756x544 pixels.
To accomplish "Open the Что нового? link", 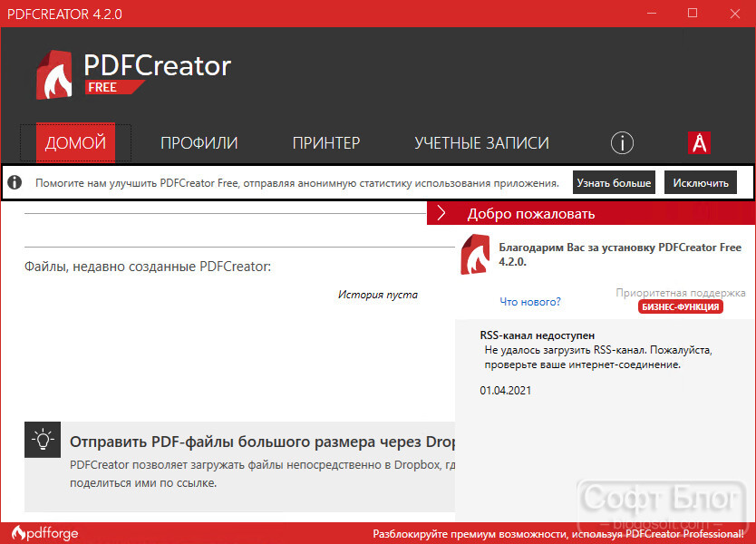I will [530, 302].
